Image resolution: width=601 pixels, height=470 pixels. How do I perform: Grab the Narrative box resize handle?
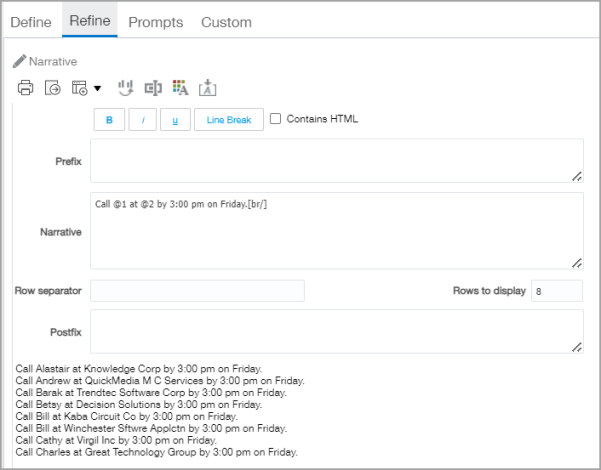pos(577,263)
